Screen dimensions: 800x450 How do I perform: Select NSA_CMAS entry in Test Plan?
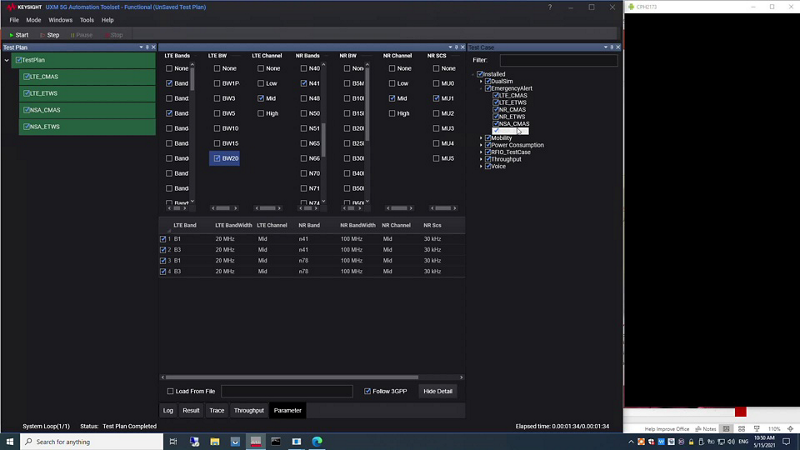click(87, 110)
